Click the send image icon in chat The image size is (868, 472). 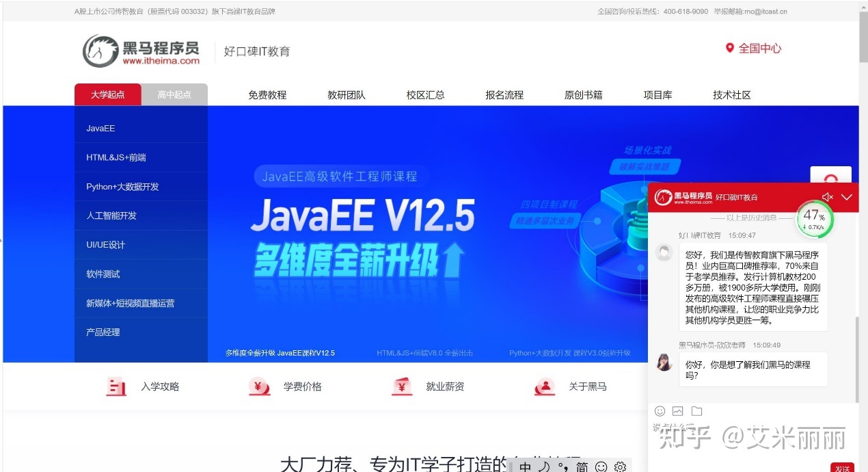click(678, 411)
